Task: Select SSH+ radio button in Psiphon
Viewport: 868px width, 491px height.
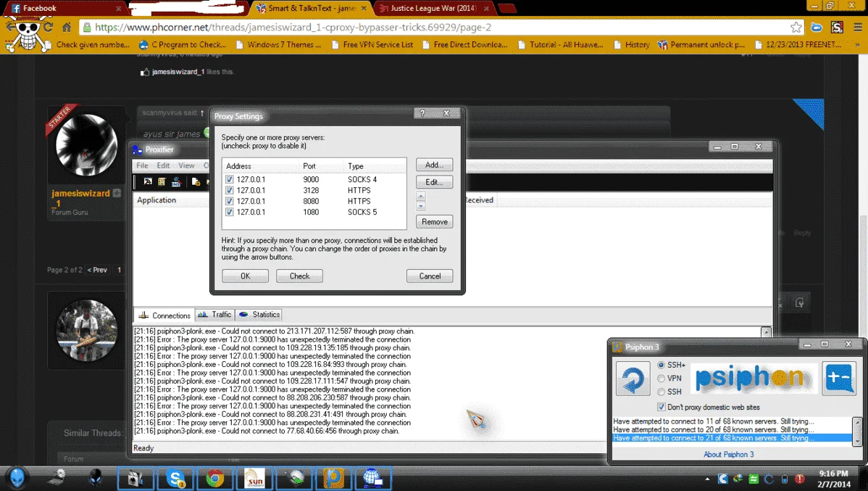Action: tap(661, 366)
